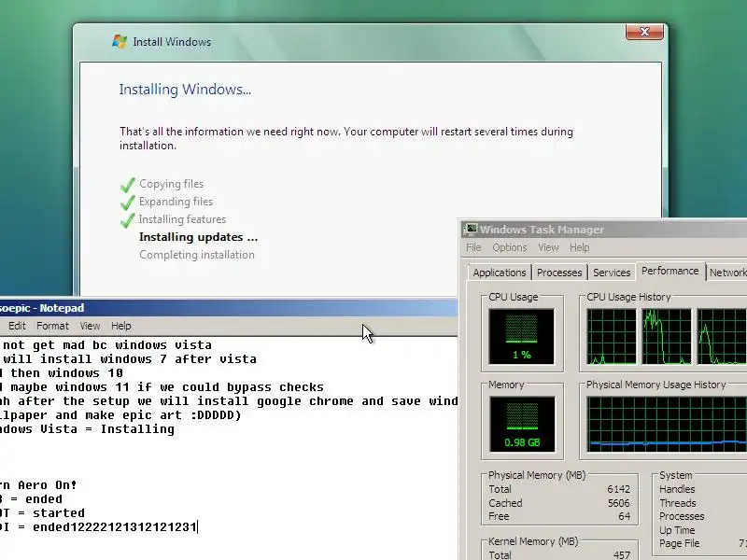Viewport: 747px width, 560px height.
Task: Click the Page File label under System
Action: [x=680, y=543]
